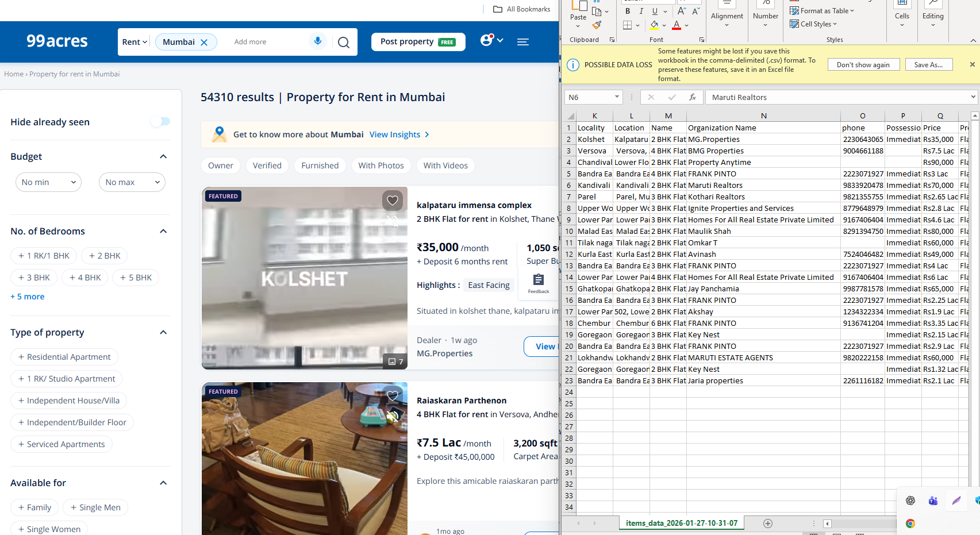Image resolution: width=980 pixels, height=535 pixels.
Task: Open Microsoft Teams from the tray popup
Action: click(x=933, y=501)
